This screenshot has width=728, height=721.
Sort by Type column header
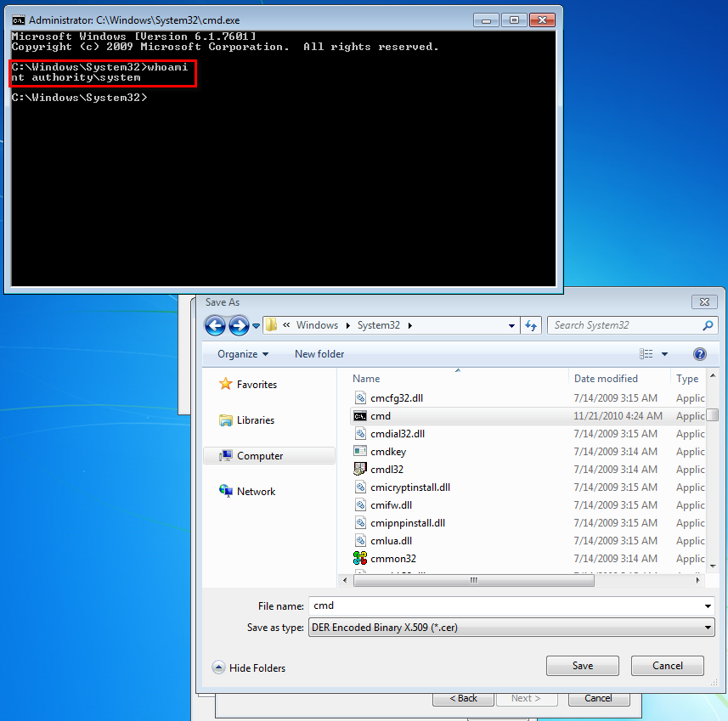(x=687, y=379)
